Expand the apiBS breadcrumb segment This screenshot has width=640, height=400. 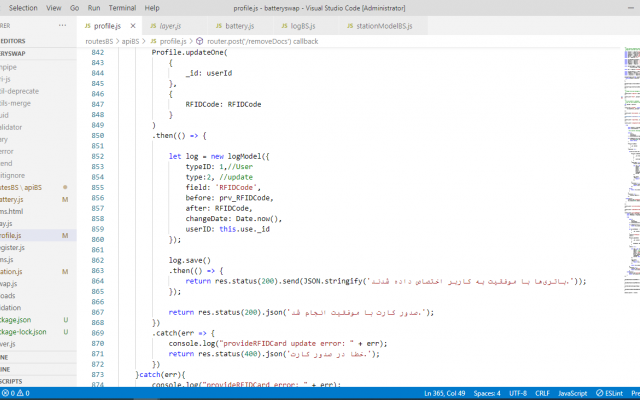[x=130, y=41]
